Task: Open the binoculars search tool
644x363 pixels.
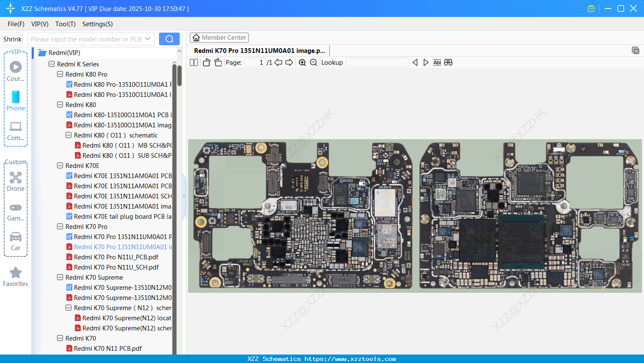Action: (x=448, y=62)
